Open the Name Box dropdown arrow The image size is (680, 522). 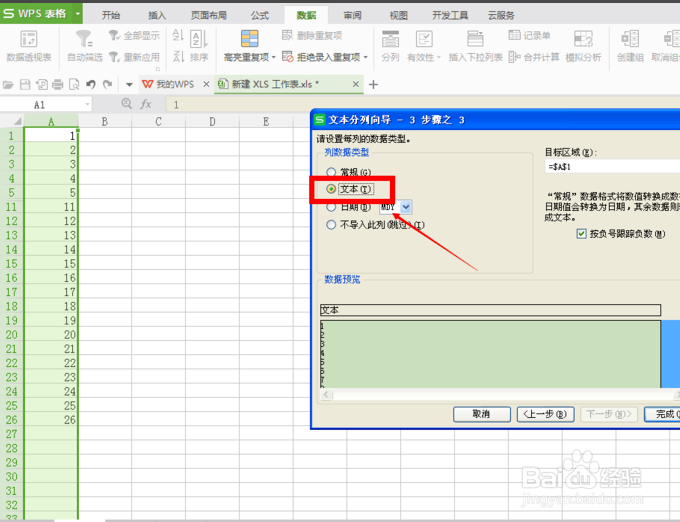[87, 104]
